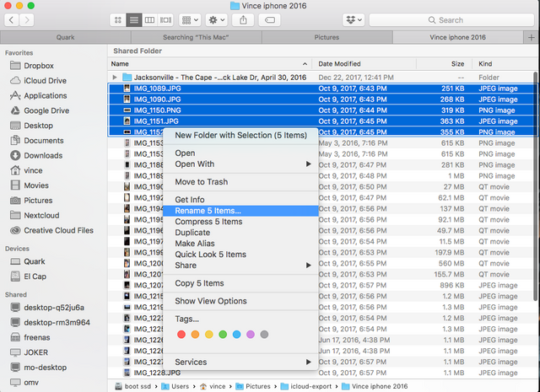The width and height of the screenshot is (540, 392).
Task: Select Compress 5 Items in context menu
Action: 208,222
